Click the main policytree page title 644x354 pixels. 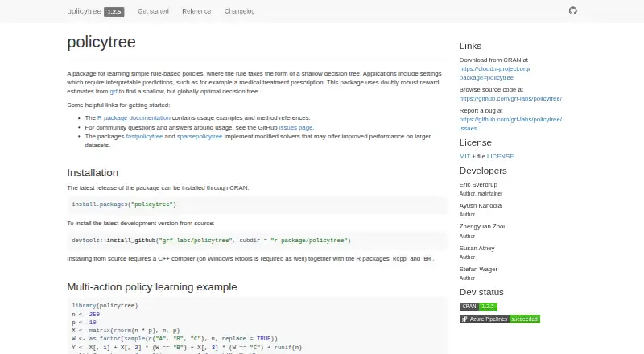101,42
